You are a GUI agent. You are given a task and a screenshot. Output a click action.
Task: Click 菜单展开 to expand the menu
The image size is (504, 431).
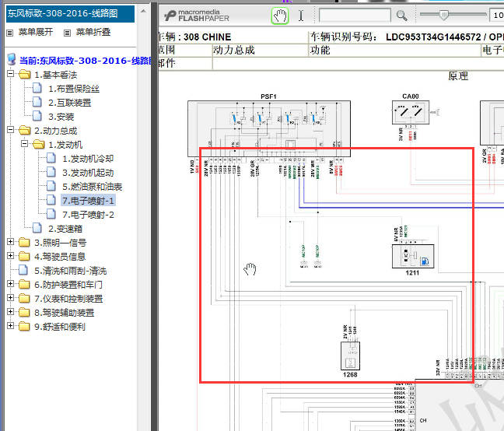pos(35,32)
